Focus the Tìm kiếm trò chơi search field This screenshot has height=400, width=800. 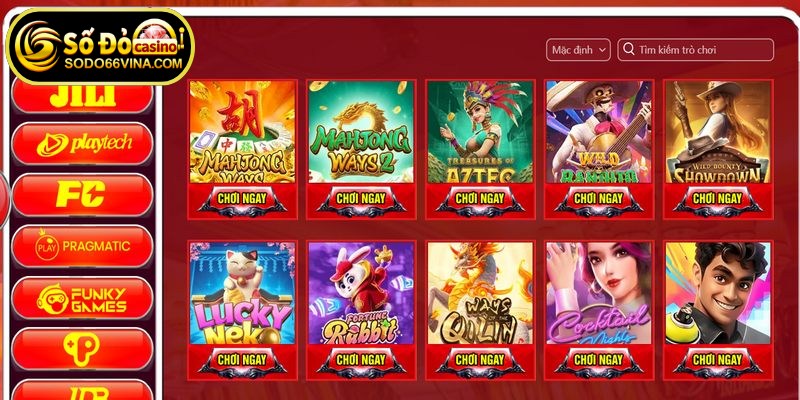(695, 50)
